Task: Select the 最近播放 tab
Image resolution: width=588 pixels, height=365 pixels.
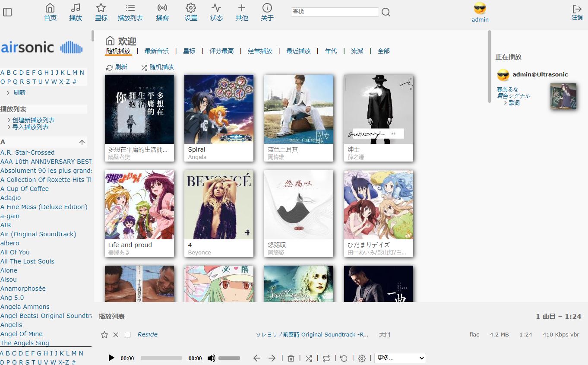Action: 298,51
